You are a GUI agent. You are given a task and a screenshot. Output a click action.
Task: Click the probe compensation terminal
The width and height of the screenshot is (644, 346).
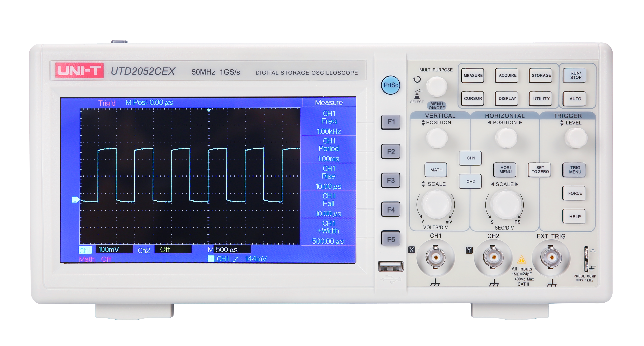pos(586,259)
